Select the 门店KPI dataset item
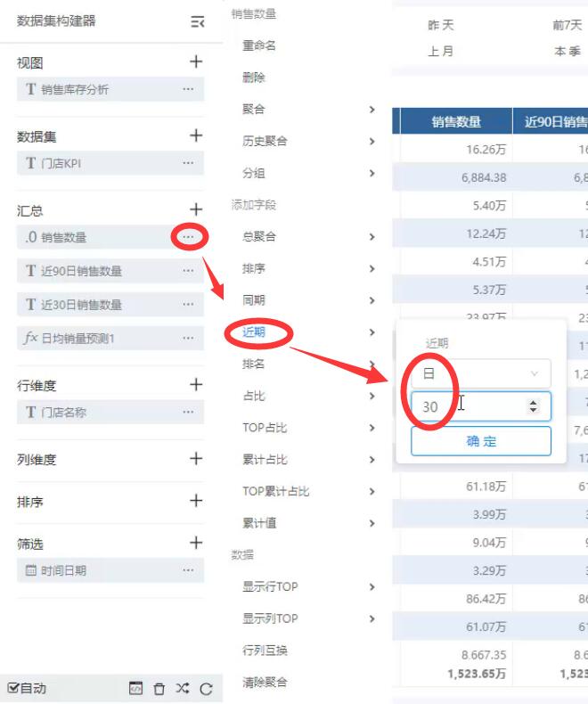The height and width of the screenshot is (704, 588). (110, 162)
